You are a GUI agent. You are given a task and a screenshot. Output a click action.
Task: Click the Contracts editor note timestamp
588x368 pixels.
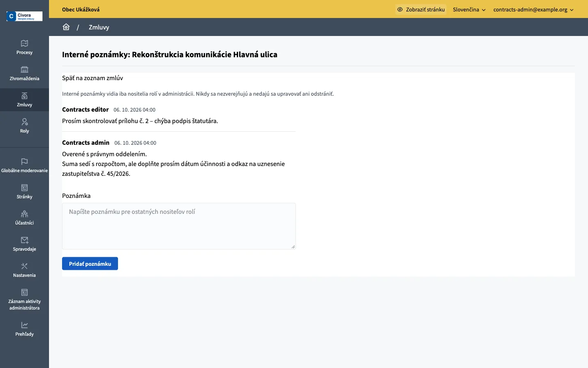[134, 110]
